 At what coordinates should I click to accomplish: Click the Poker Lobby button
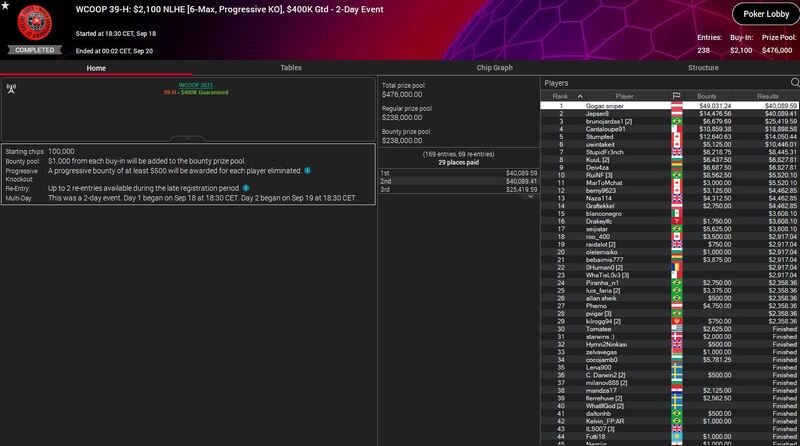tap(766, 14)
